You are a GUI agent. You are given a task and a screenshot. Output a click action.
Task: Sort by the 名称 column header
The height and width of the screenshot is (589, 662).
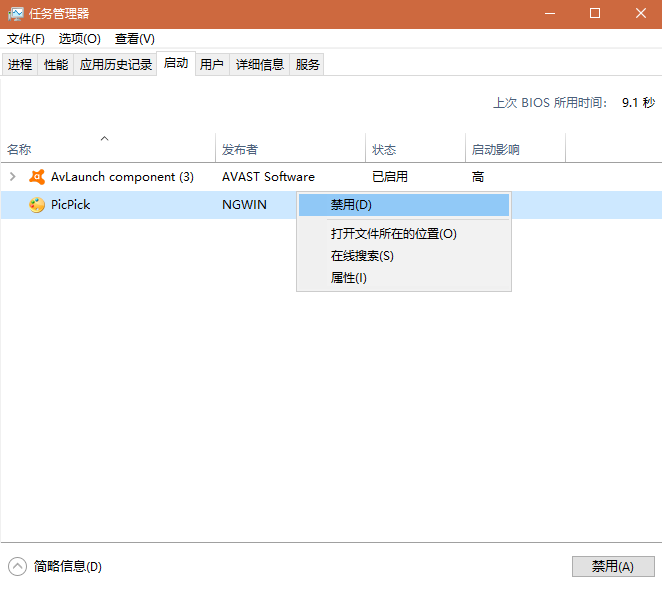(x=108, y=148)
